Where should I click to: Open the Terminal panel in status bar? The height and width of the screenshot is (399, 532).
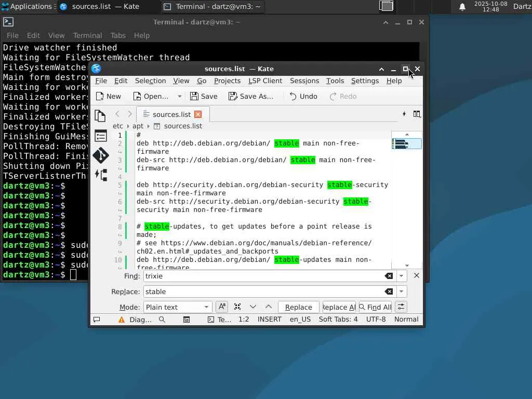point(219,320)
